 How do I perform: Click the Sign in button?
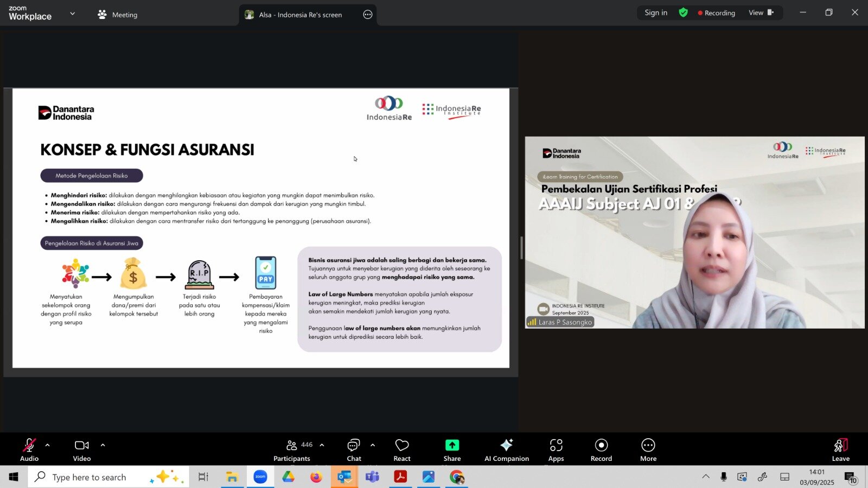point(655,12)
